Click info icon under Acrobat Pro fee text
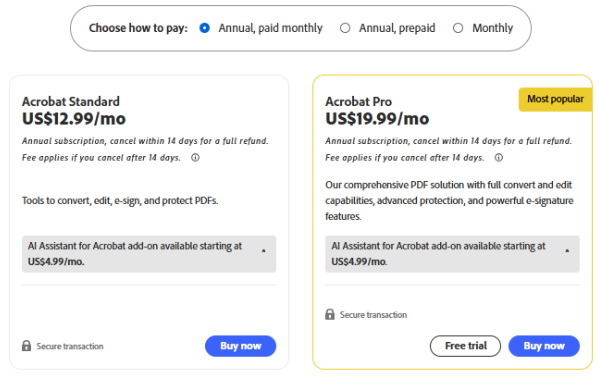599x382 pixels. point(499,158)
